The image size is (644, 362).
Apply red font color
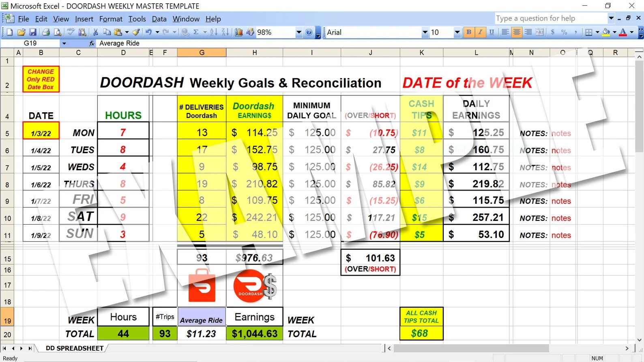point(623,32)
